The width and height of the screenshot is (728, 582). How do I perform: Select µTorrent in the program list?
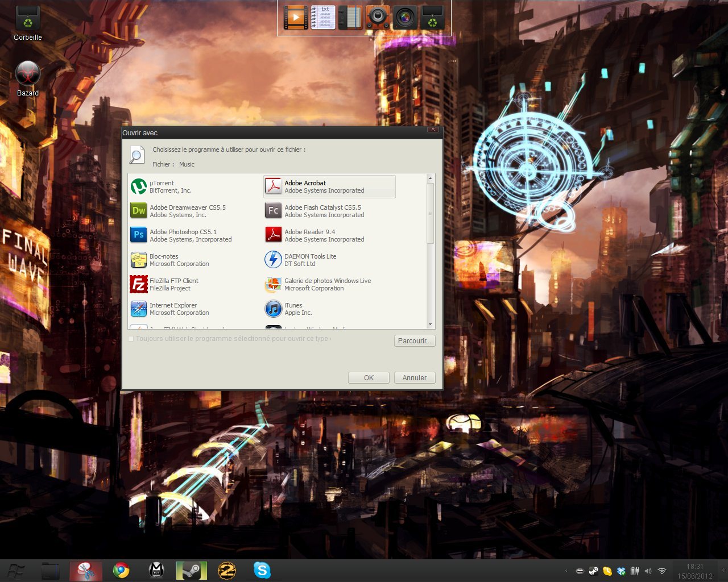point(162,186)
